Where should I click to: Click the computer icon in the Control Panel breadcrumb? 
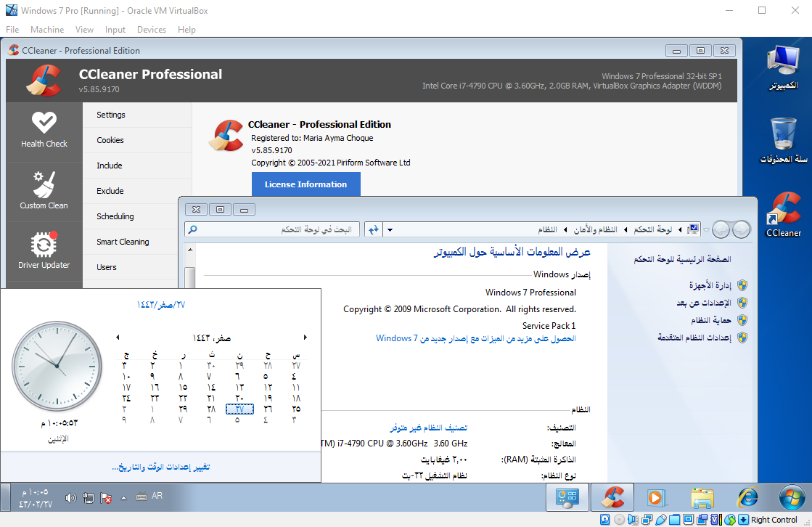[x=693, y=229]
